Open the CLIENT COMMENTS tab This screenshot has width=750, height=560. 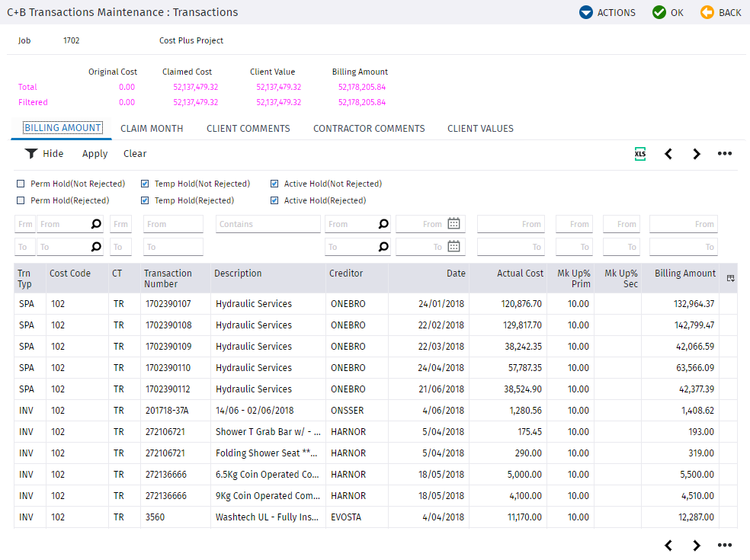click(x=248, y=129)
